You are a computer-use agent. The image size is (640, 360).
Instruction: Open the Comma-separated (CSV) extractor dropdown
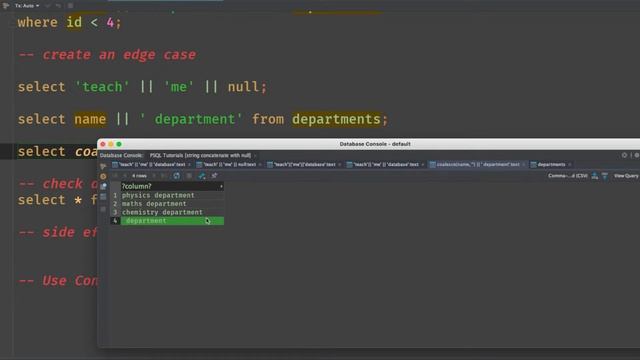[x=568, y=176]
